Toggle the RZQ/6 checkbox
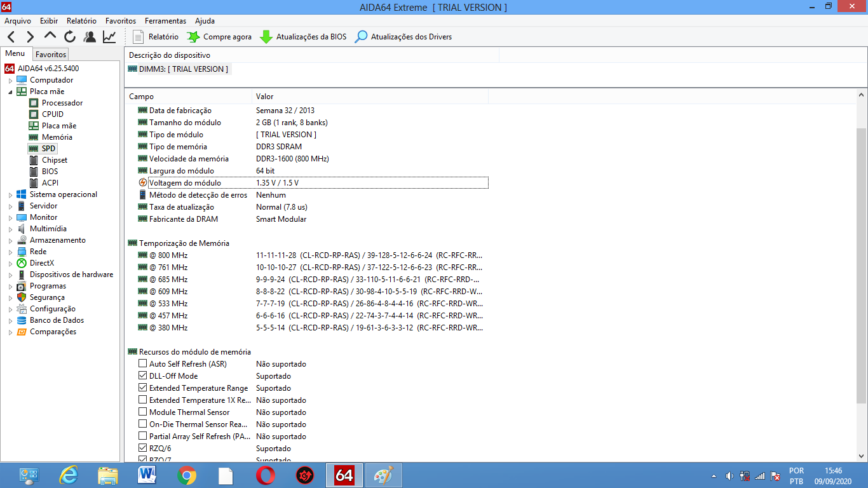The image size is (868, 488). click(x=142, y=449)
